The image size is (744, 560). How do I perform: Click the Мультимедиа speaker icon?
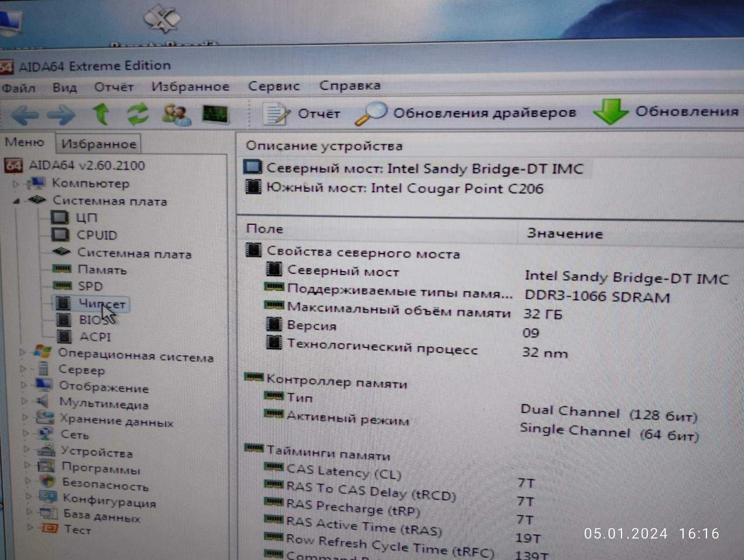(x=44, y=401)
